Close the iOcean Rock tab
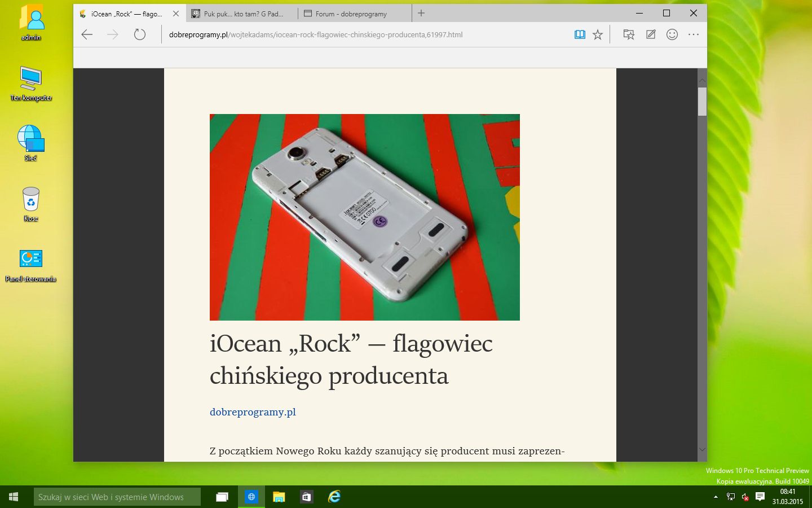This screenshot has height=508, width=812. 175,14
